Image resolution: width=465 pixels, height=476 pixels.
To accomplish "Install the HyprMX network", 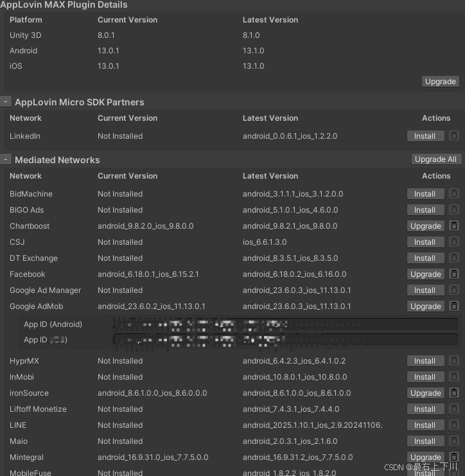I will [x=425, y=361].
